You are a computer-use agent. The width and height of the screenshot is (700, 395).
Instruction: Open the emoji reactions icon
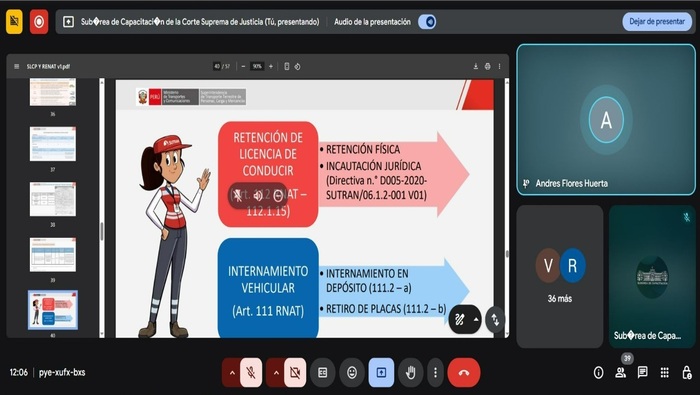tap(352, 372)
